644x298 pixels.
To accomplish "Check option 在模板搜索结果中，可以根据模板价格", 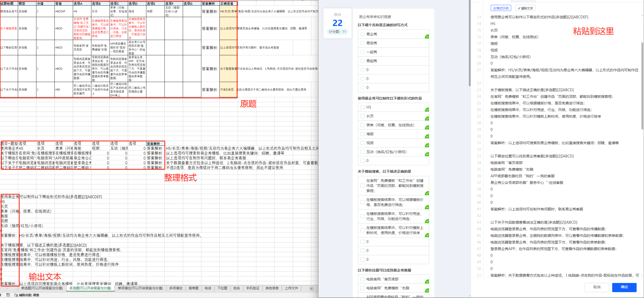I will 362,202.
